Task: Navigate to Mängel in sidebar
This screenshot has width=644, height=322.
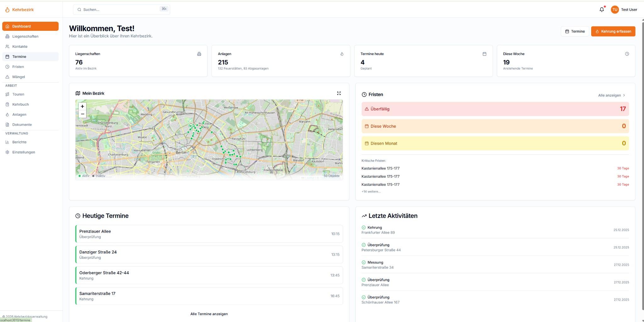Action: (30, 77)
